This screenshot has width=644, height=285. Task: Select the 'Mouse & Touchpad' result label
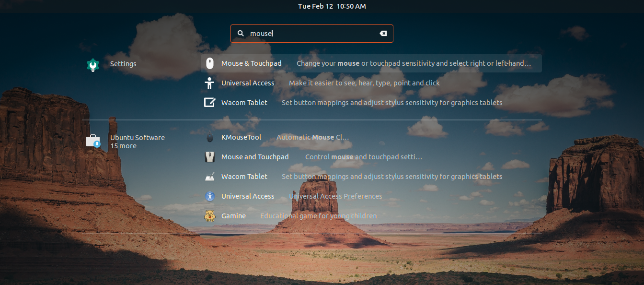[x=252, y=63]
